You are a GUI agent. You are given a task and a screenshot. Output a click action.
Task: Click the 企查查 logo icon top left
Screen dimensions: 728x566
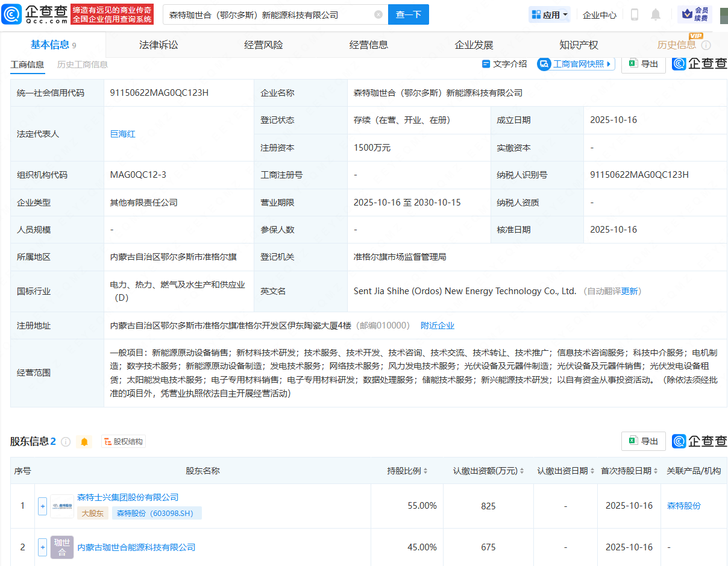pos(10,13)
